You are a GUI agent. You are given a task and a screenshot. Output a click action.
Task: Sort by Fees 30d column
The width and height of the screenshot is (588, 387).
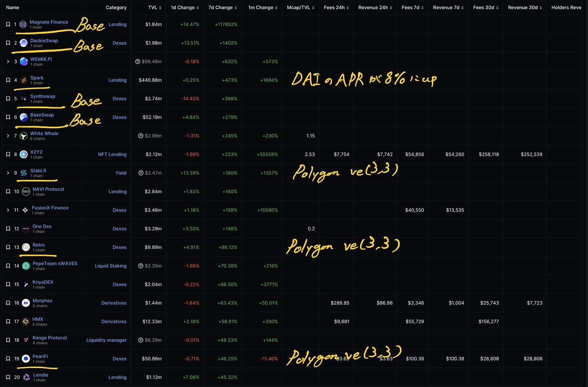pyautogui.click(x=486, y=8)
